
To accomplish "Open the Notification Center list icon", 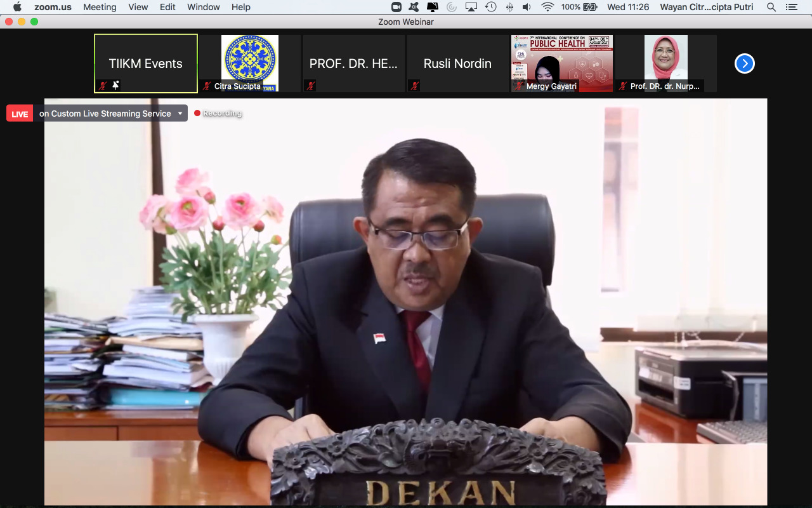I will click(791, 7).
